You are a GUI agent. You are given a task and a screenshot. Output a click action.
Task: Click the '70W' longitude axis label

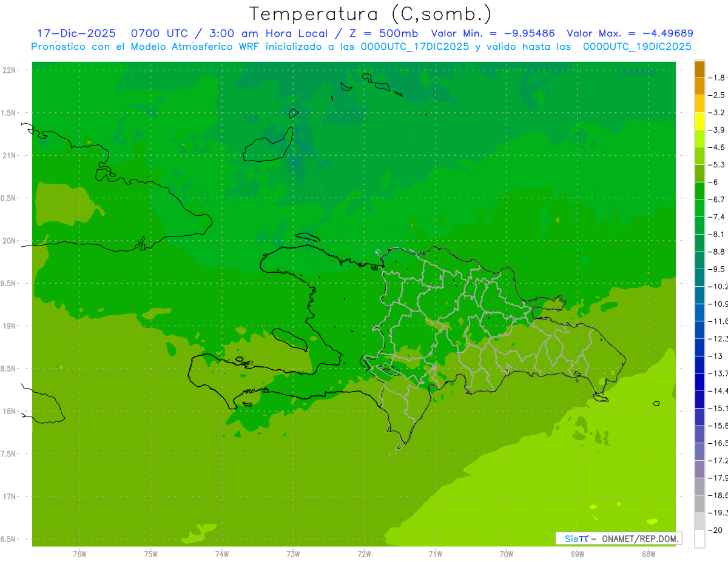pos(507,554)
